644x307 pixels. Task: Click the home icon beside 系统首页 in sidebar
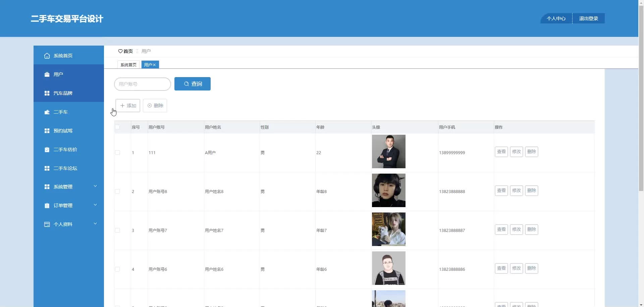click(47, 56)
